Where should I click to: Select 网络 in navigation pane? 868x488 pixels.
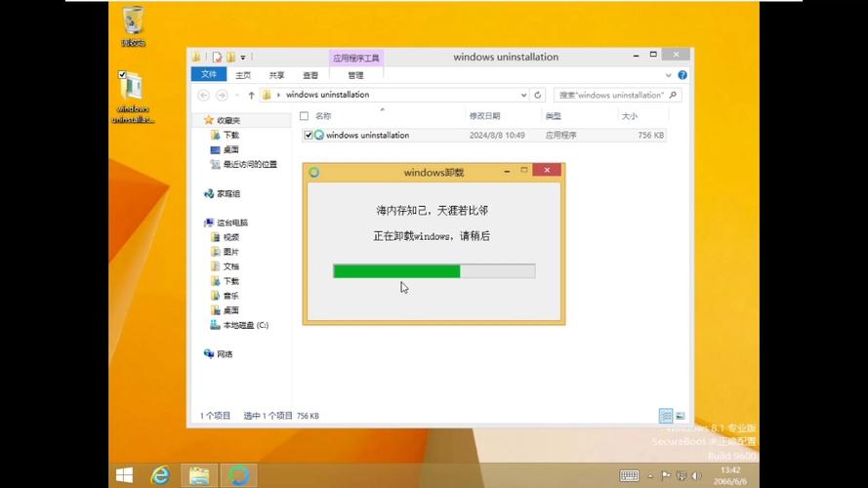coord(225,354)
